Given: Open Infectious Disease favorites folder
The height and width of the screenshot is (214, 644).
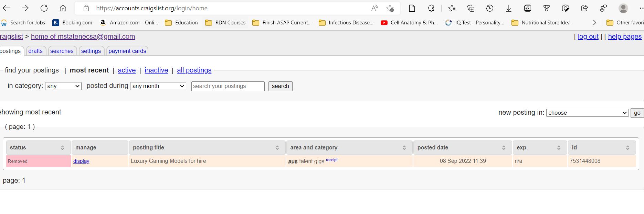Looking at the screenshot, I should (346, 23).
